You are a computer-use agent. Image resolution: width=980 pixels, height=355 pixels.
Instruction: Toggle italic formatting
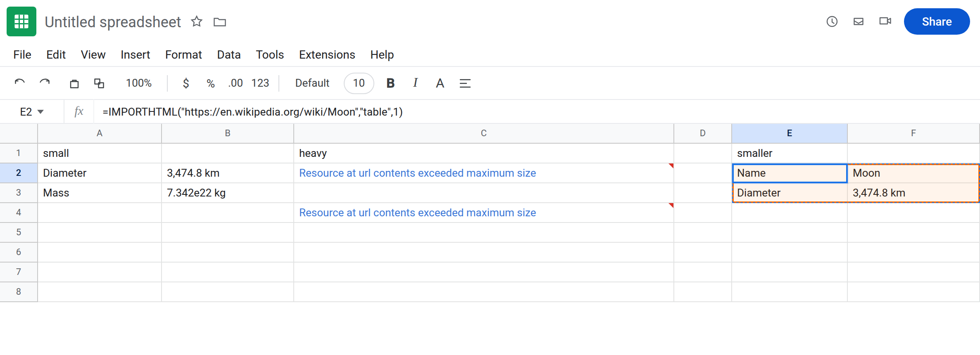click(x=415, y=83)
